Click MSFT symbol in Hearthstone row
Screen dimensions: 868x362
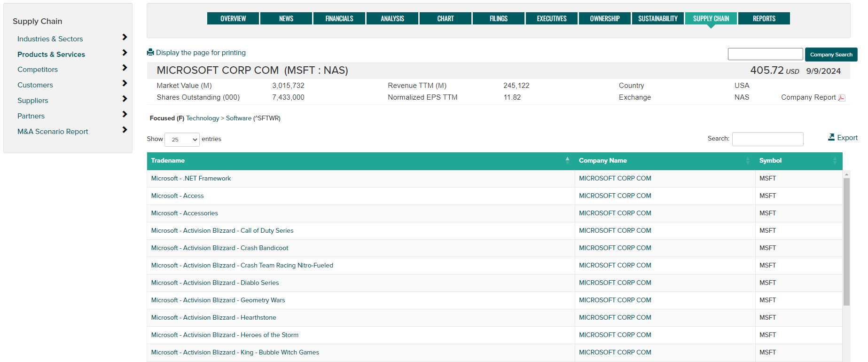pyautogui.click(x=767, y=317)
